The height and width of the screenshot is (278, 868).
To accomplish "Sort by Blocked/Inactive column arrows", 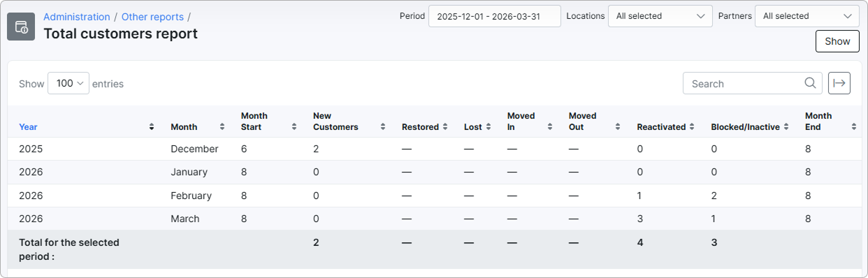I will coord(786,127).
